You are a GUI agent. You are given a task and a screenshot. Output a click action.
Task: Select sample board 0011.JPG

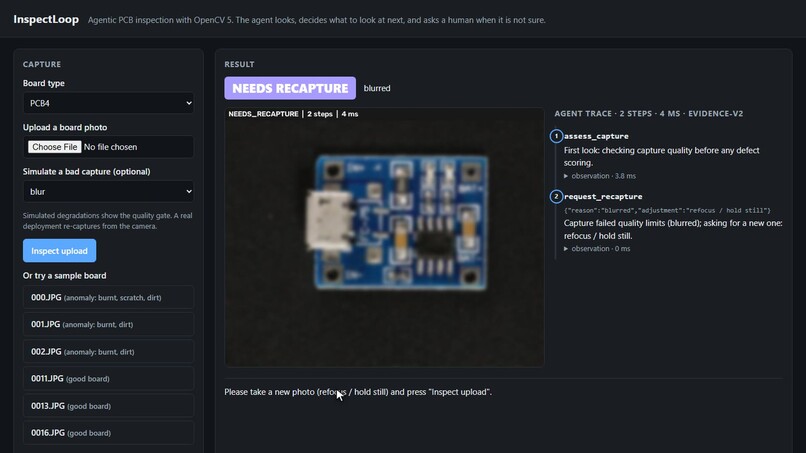tap(108, 378)
